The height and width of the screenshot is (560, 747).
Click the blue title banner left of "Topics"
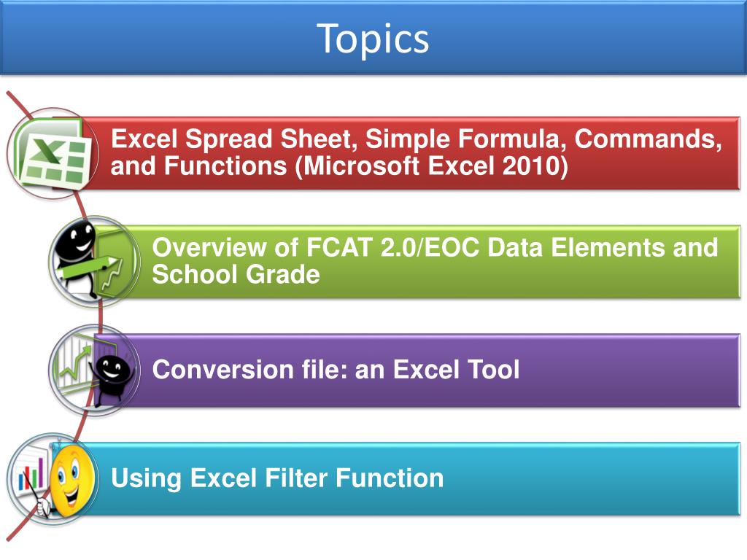[x=146, y=38]
